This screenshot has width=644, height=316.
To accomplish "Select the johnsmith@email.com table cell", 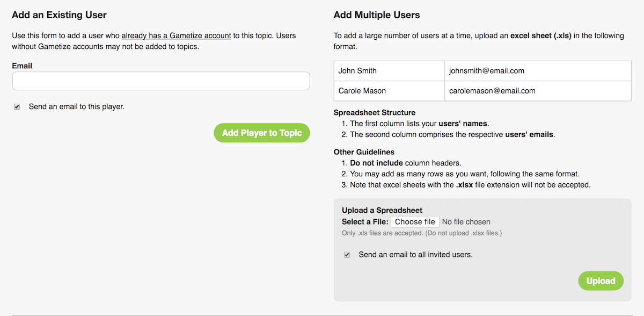I will click(538, 71).
